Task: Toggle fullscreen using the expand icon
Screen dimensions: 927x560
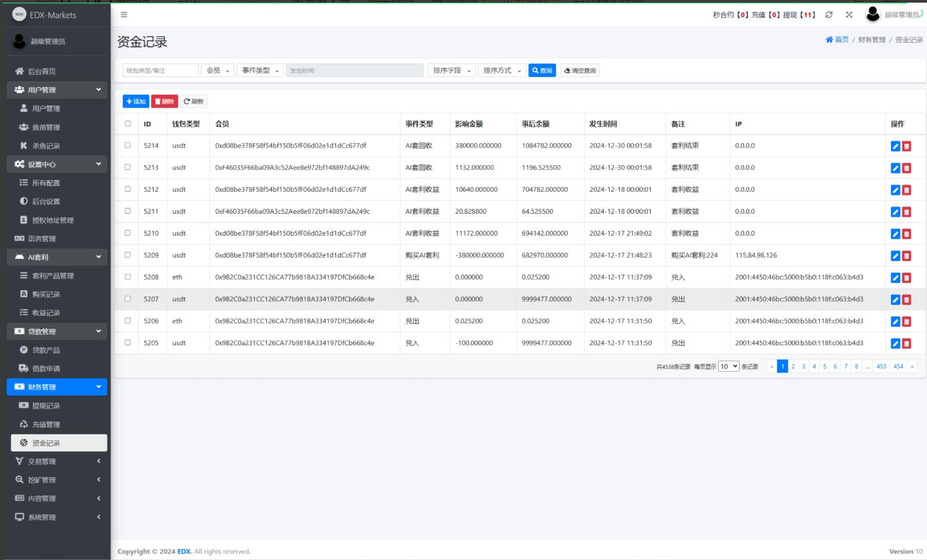Action: (x=849, y=15)
